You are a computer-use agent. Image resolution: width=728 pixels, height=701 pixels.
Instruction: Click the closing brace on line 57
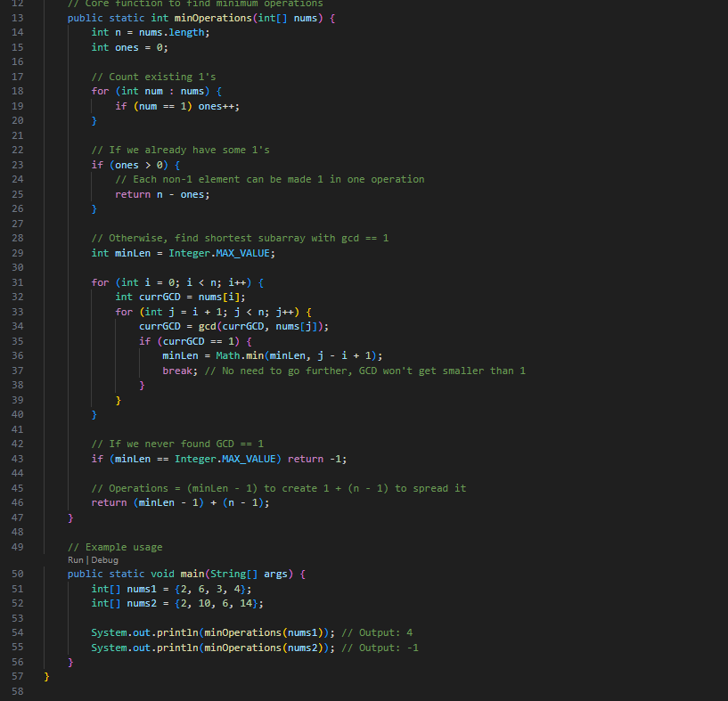click(46, 676)
